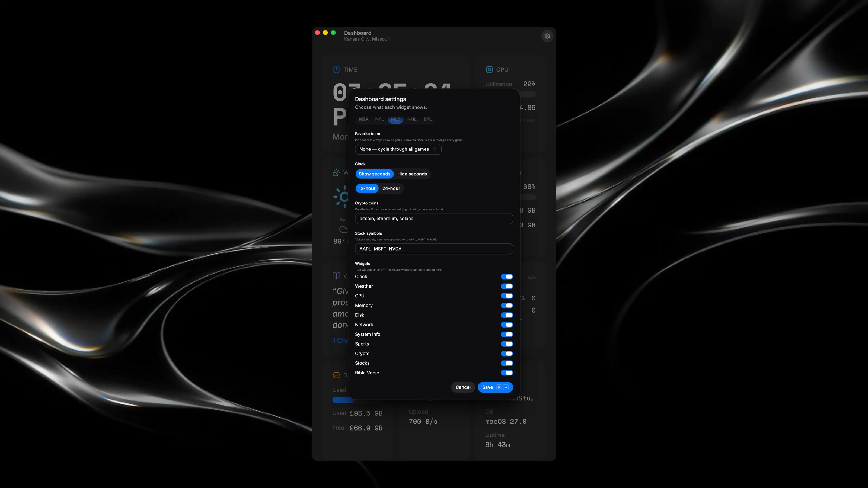
Task: Click the '700 B/s' upload value
Action: click(423, 422)
